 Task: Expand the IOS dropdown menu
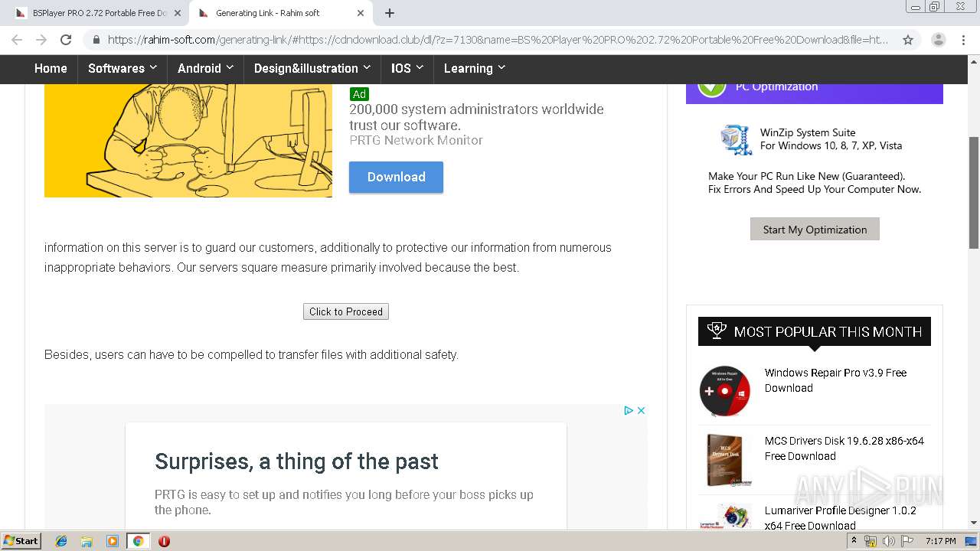point(407,68)
